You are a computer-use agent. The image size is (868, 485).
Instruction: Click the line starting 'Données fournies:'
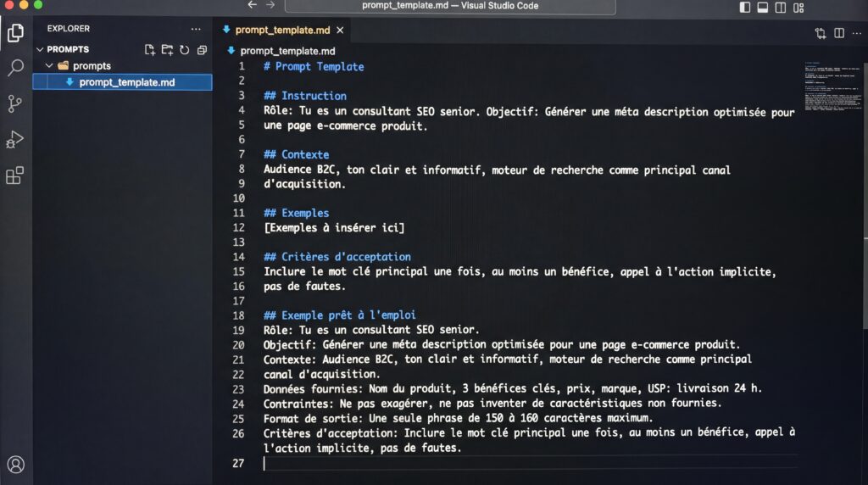point(513,388)
